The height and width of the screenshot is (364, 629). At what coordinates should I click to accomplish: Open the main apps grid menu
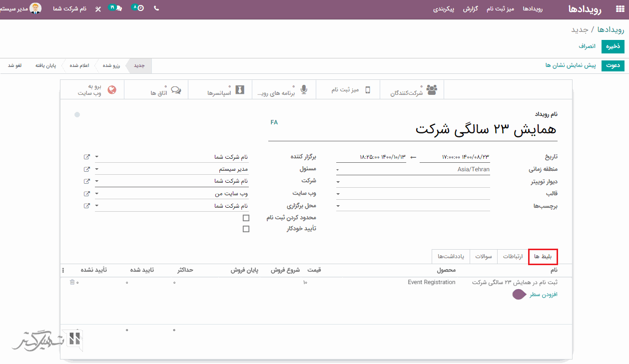(620, 9)
